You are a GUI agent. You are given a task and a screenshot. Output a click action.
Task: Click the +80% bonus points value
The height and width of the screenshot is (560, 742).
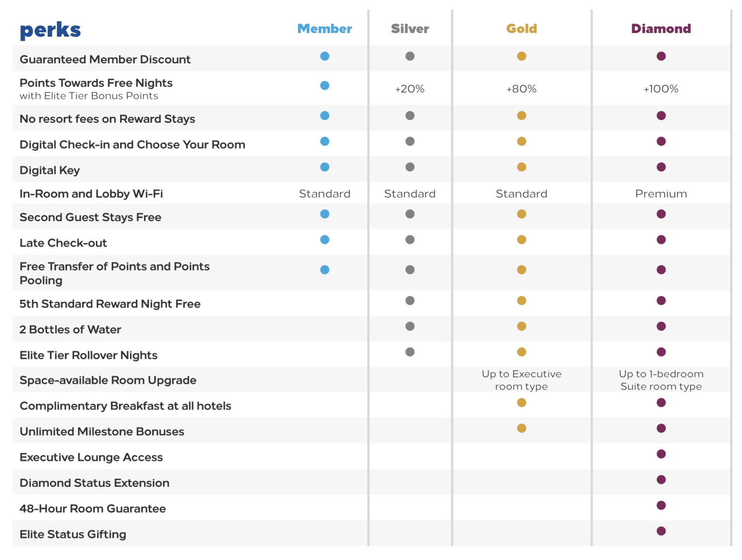pyautogui.click(x=521, y=89)
